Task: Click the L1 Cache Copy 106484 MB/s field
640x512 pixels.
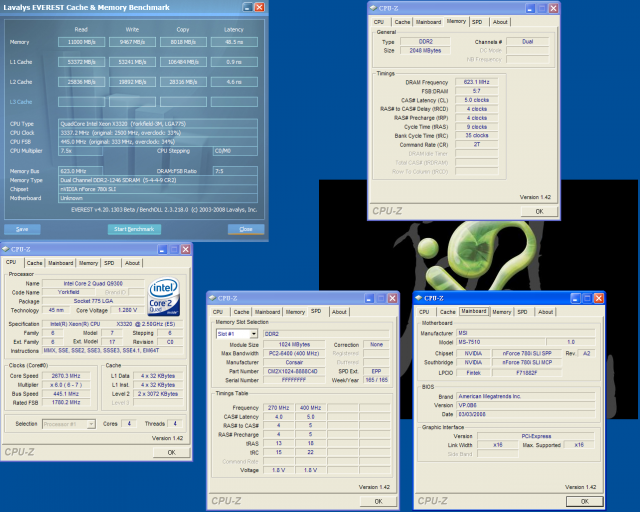Action: tap(183, 62)
